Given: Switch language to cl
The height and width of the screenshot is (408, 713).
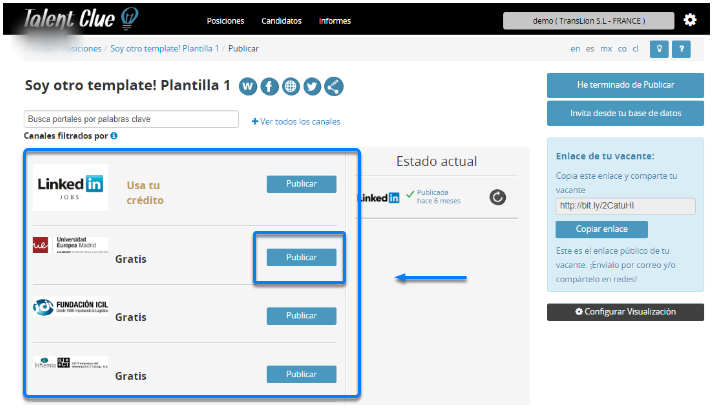Looking at the screenshot, I should pos(635,49).
